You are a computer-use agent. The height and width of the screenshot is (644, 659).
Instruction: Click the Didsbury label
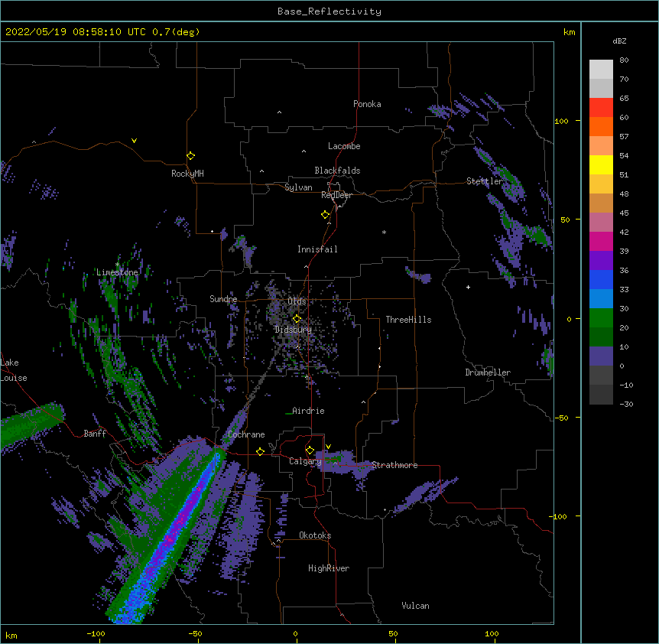coord(294,330)
